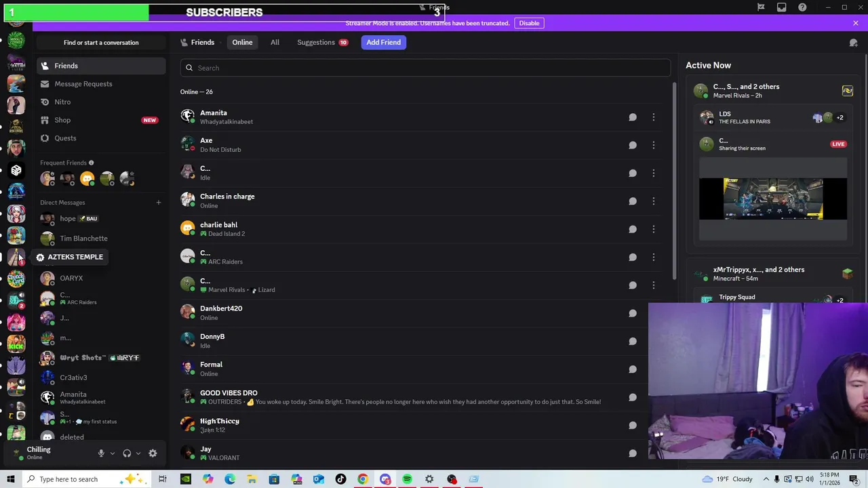Screen dimensions: 868x488
Task: Click the friends list scrollbar
Action: point(674,180)
